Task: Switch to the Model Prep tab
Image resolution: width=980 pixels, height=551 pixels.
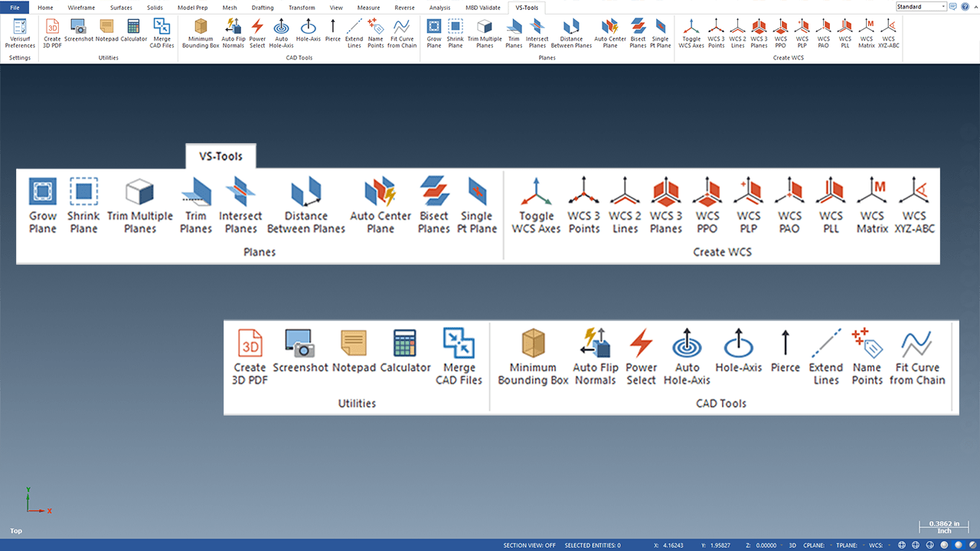Action: click(x=192, y=8)
